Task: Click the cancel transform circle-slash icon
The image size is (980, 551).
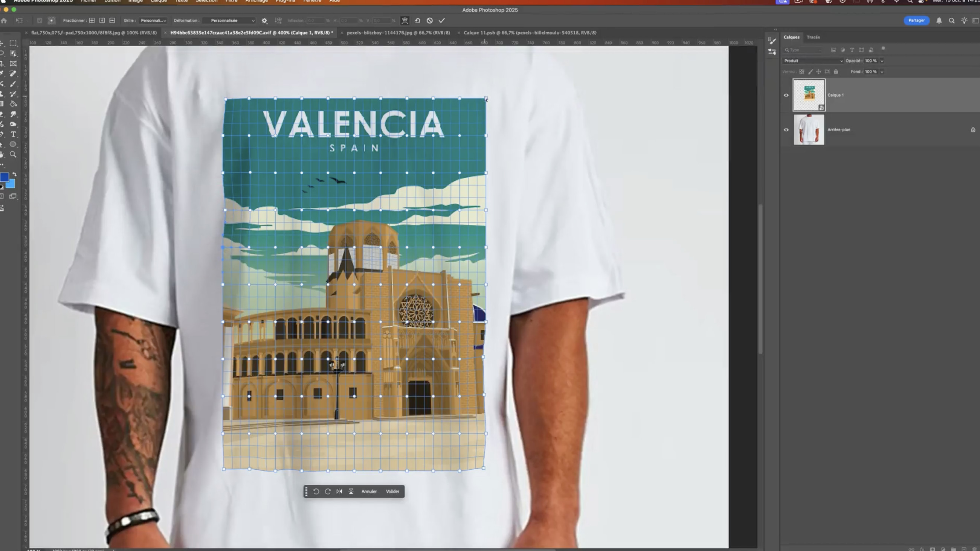Action: 429,21
